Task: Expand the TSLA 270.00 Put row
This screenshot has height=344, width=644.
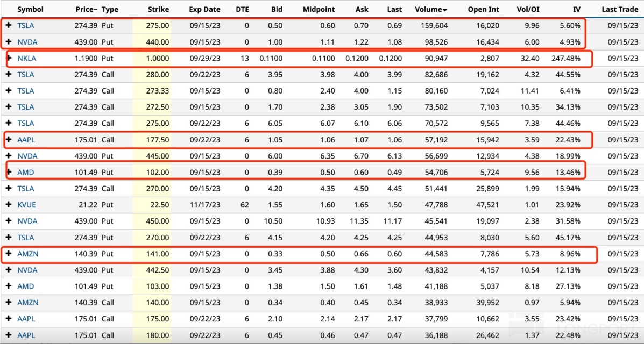Action: point(9,237)
